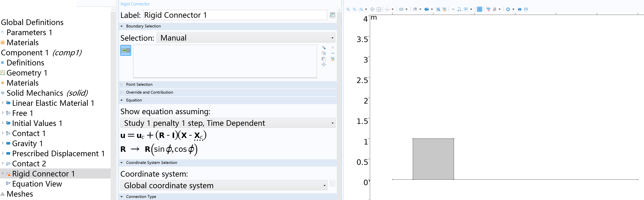Image resolution: width=644 pixels, height=200 pixels.
Task: Select Prescribed Displacement 1 node
Action: (x=58, y=153)
